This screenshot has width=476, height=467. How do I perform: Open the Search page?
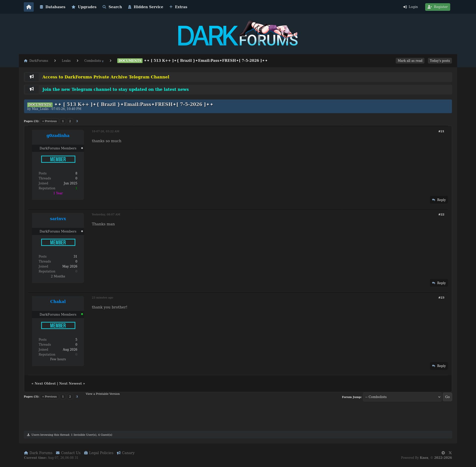click(x=112, y=7)
